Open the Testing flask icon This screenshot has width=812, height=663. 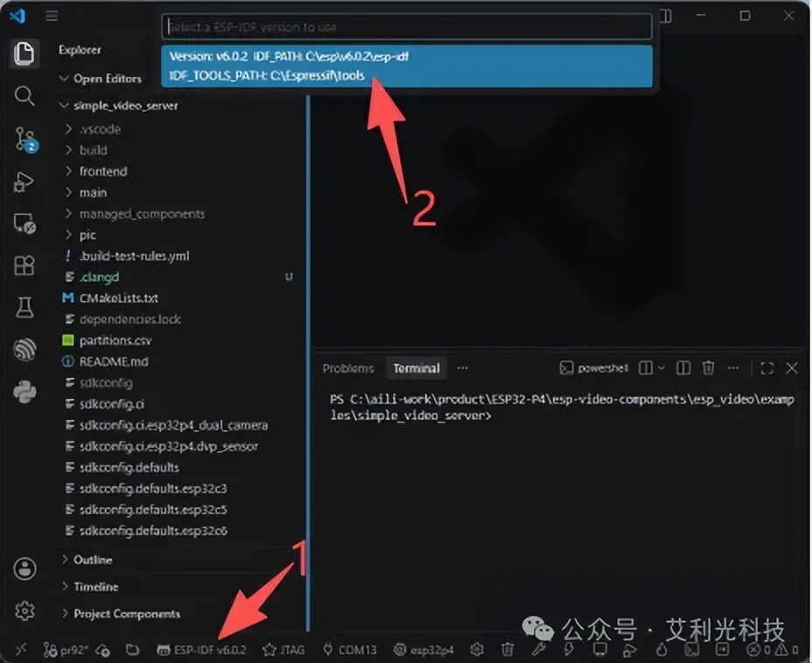pos(24,307)
